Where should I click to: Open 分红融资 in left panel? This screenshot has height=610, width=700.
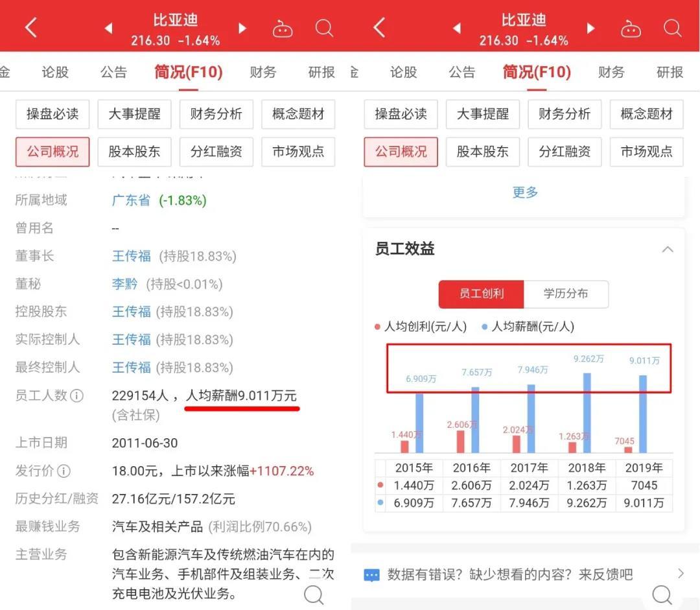tap(216, 152)
